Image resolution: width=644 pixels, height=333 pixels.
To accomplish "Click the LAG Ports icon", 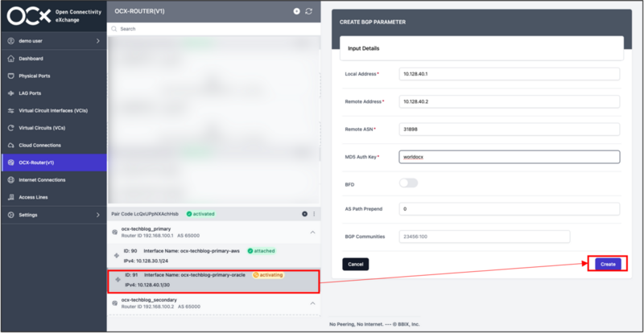I will point(11,93).
